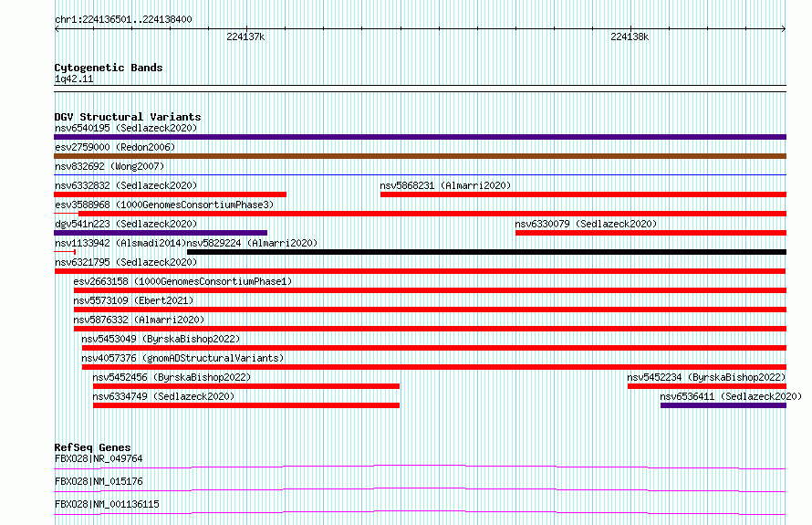Screen dimensions: 812x525
Task: Click the purple bar under dgv541n223
Action: coord(161,233)
